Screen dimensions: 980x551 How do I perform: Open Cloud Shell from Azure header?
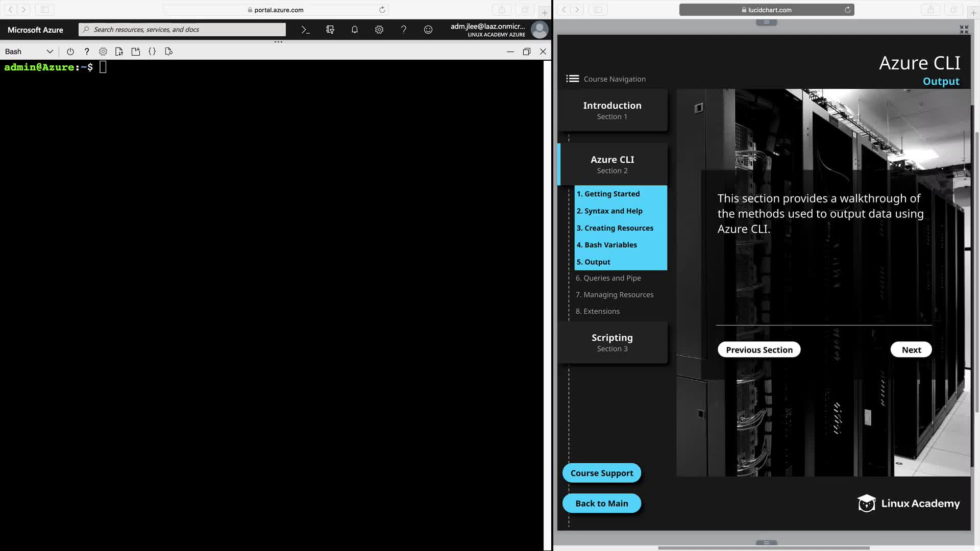(x=305, y=30)
